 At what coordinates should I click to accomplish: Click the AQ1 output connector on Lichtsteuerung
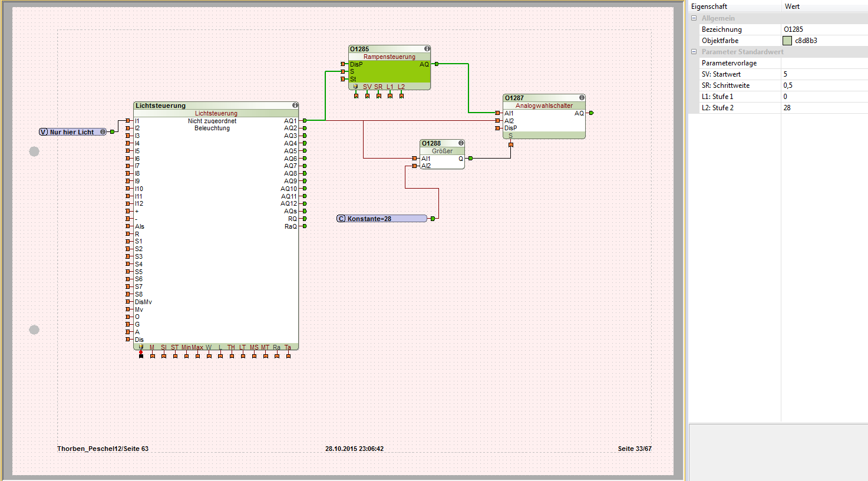coord(305,121)
